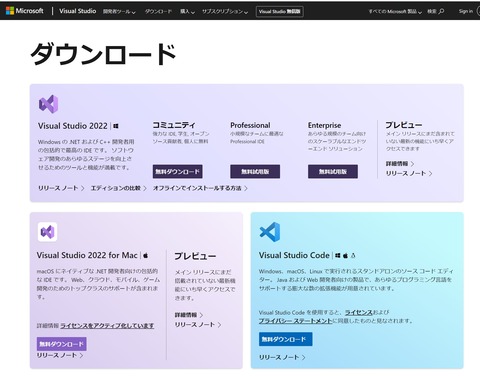480x376 pixels.
Task: Click Professional 無料試用版 button
Action: (255, 171)
